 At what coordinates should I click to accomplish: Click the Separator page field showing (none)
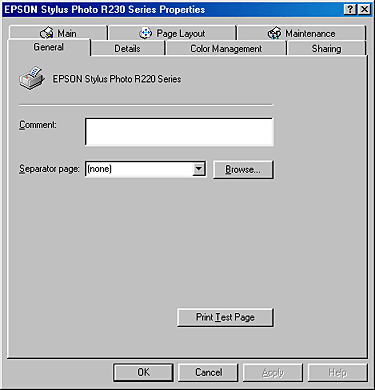[146, 169]
